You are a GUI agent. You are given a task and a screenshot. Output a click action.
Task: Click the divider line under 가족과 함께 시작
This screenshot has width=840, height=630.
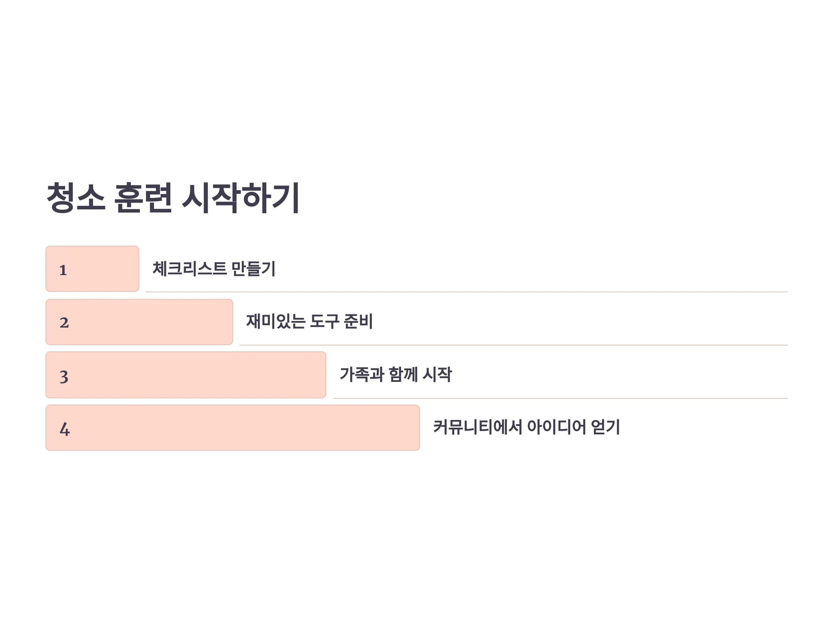561,398
